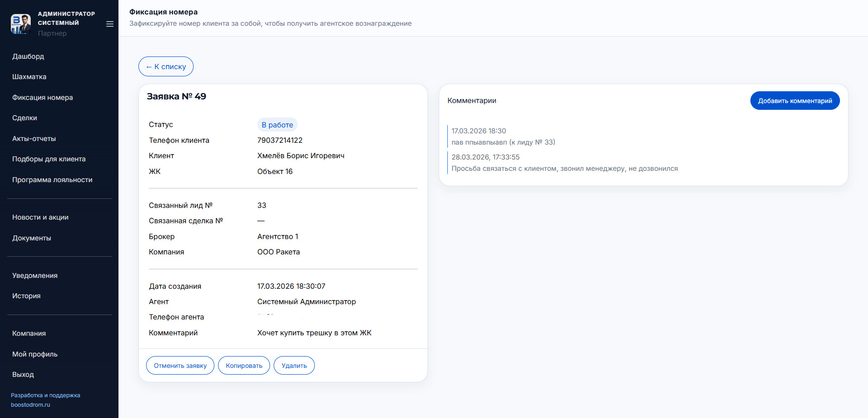The height and width of the screenshot is (418, 868).
Task: Go to Мой профиль
Action: (35, 354)
